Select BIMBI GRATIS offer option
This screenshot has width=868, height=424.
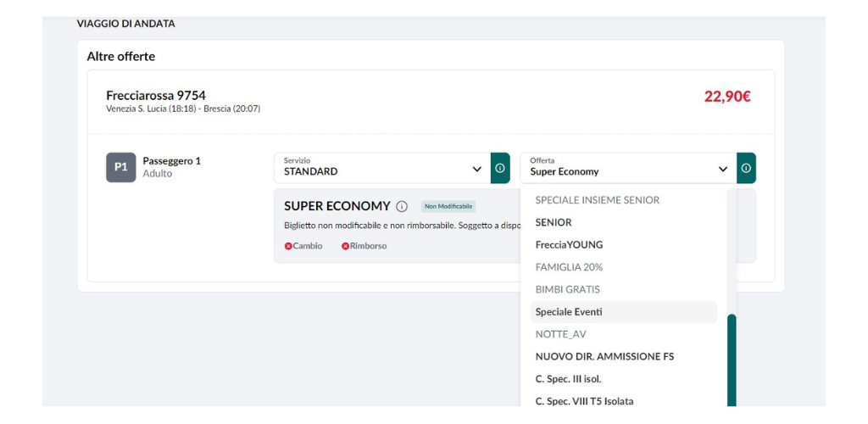coord(567,289)
